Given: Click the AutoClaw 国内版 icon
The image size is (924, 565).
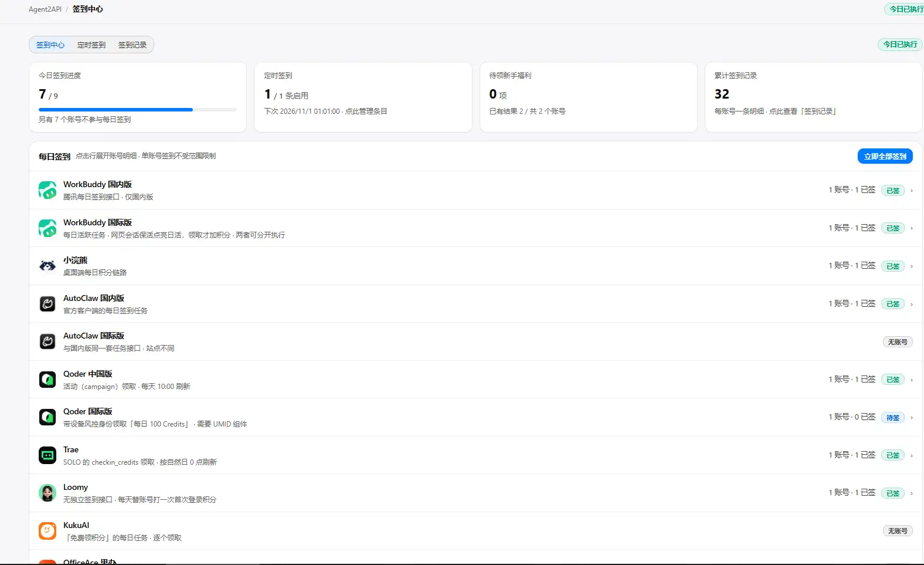Looking at the screenshot, I should [47, 304].
